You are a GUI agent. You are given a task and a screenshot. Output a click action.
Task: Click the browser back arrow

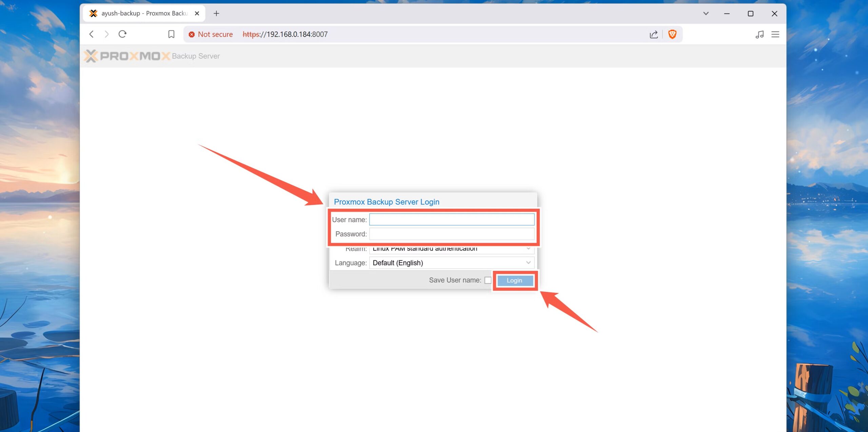coord(91,34)
